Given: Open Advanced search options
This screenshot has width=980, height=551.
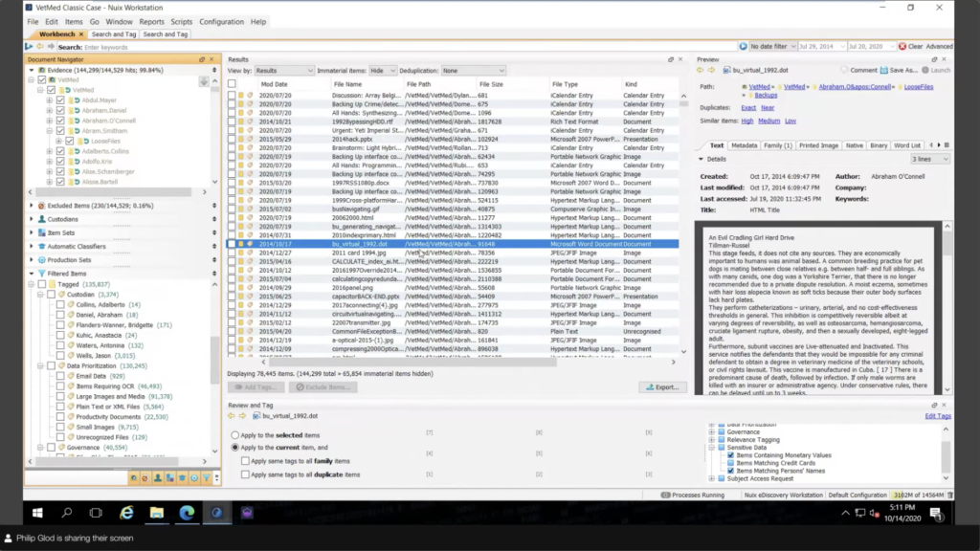Looking at the screenshot, I should (x=940, y=46).
